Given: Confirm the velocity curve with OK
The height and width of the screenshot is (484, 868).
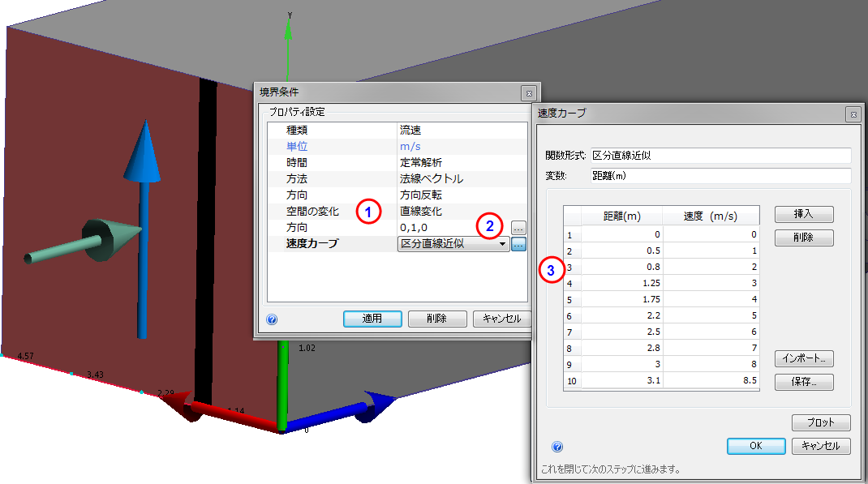Looking at the screenshot, I should click(x=755, y=446).
